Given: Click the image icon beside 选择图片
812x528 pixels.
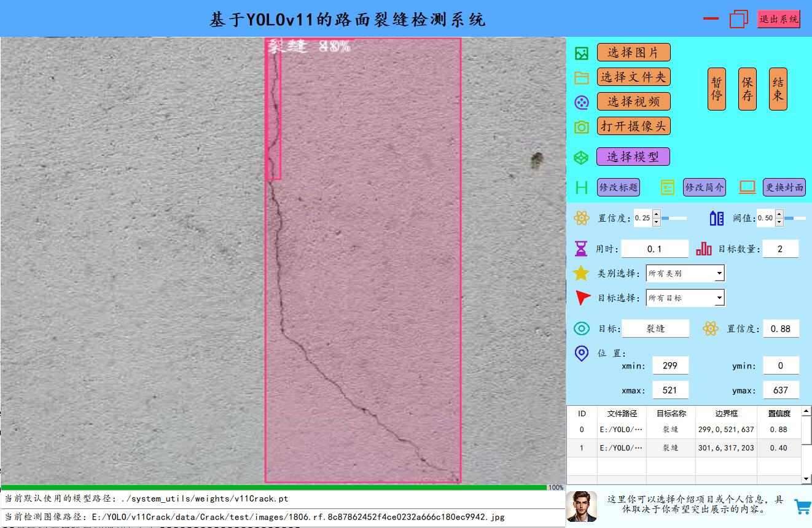Looking at the screenshot, I should coord(581,53).
